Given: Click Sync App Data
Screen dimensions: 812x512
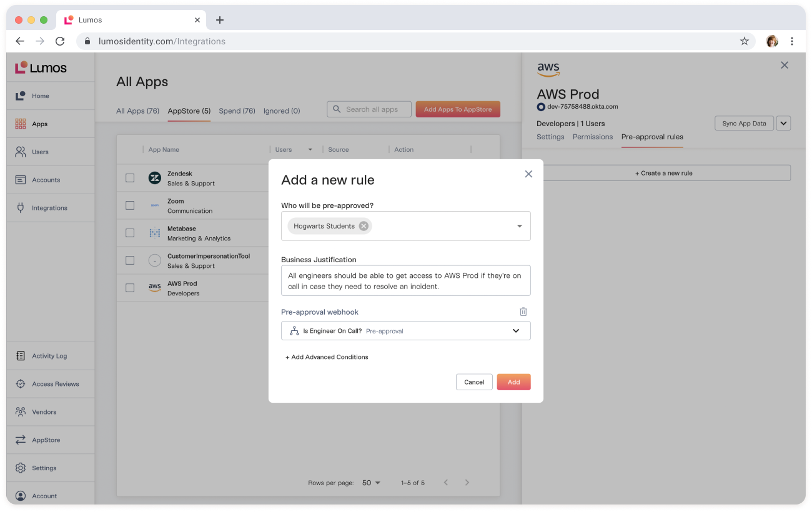Looking at the screenshot, I should click(x=744, y=124).
